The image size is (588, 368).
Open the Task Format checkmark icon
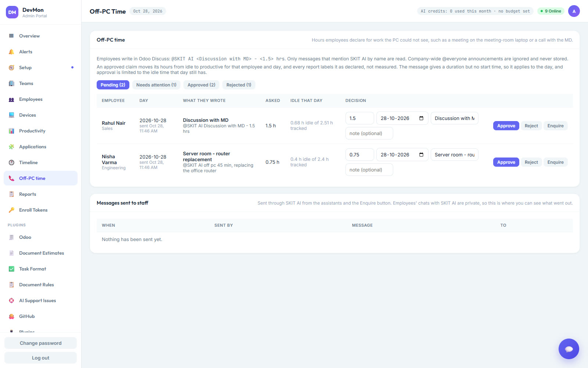point(11,269)
